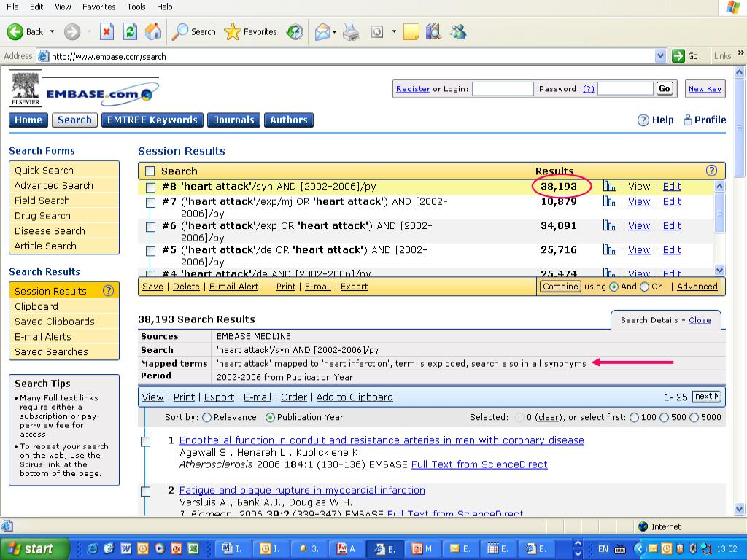Click the Messenger people icon in toolbar
Screen dimensions: 747x560
[458, 32]
